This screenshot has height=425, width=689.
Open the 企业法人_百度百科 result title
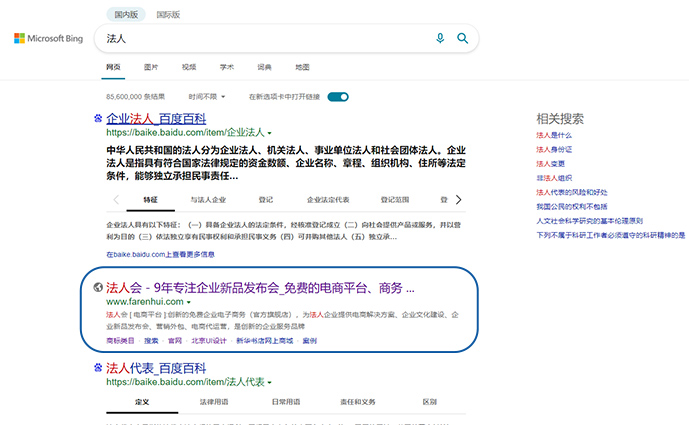(156, 119)
